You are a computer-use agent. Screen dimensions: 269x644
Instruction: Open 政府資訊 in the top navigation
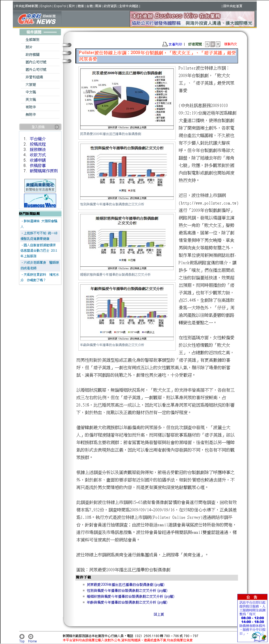click(x=110, y=6)
